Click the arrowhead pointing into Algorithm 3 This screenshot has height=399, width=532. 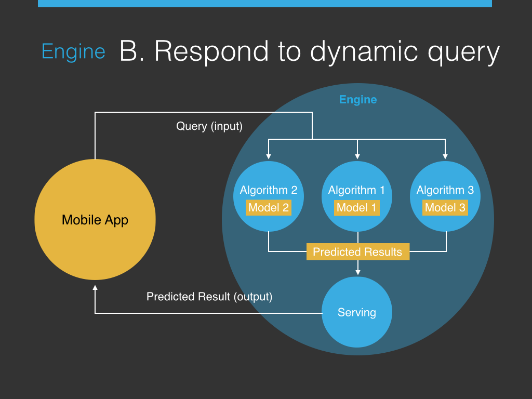point(445,155)
